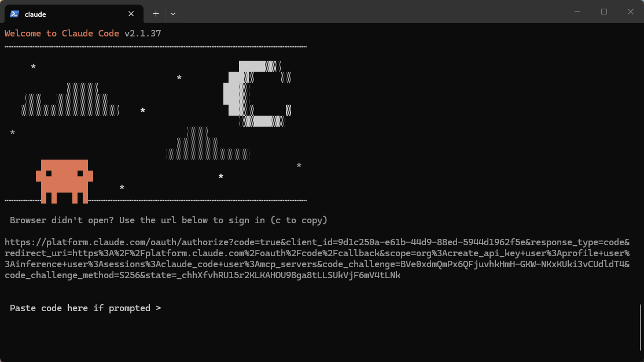Click the "Browser didn't open?" instruction text
This screenshot has height=362, width=644.
point(168,220)
